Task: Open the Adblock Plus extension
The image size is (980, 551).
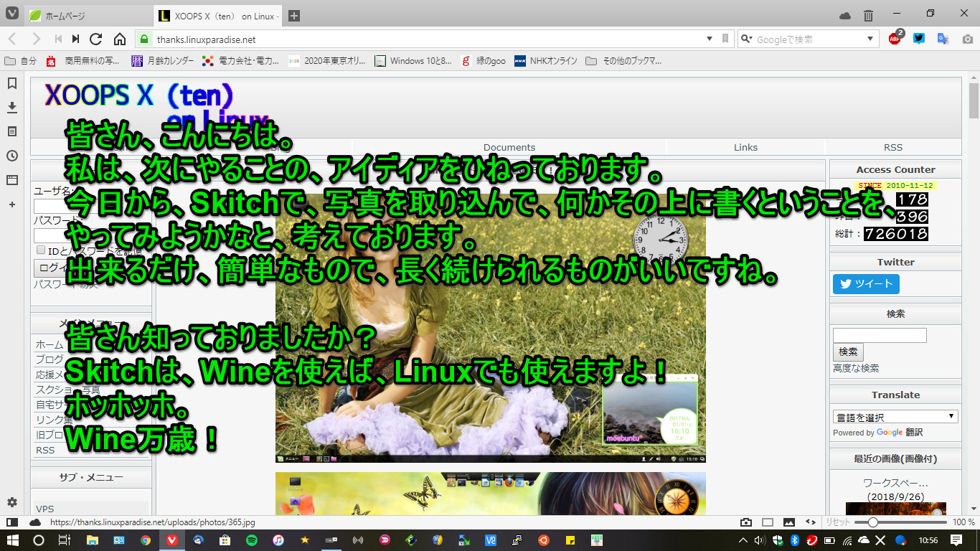Action: coord(895,39)
